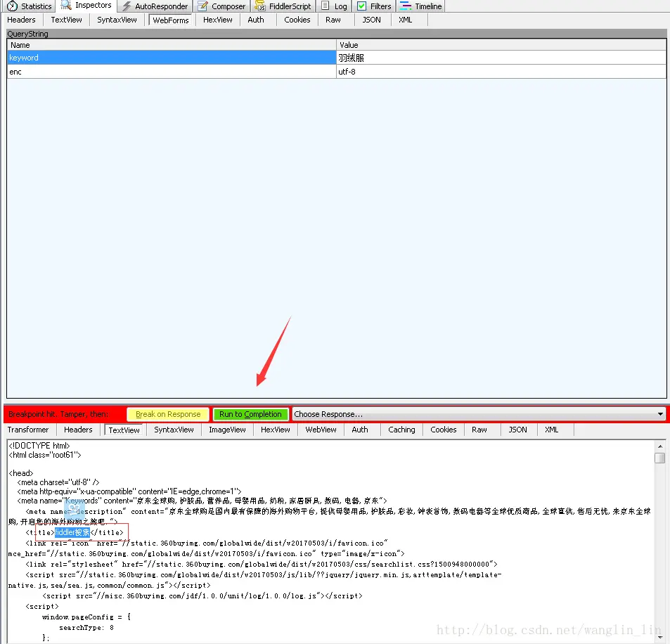The width and height of the screenshot is (670, 644).
Task: Select the response Cookies tab
Action: pyautogui.click(x=443, y=430)
